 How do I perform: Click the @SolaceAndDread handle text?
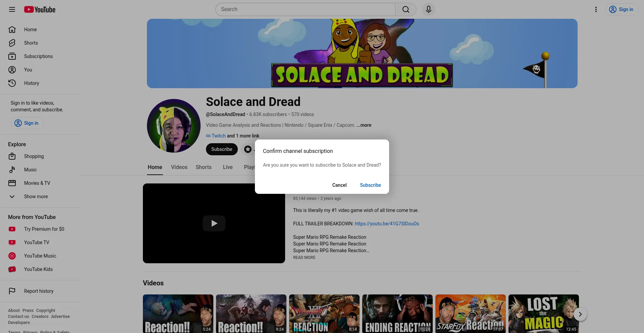[x=225, y=114]
